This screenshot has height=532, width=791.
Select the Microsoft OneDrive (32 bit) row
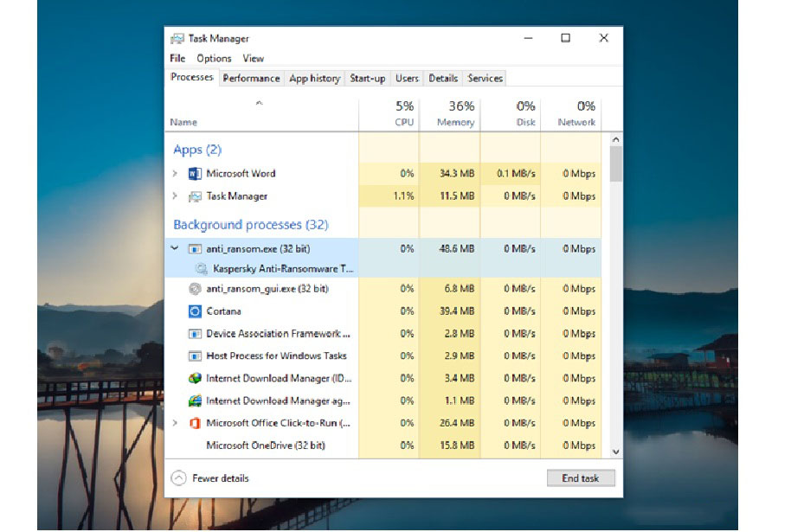click(x=383, y=445)
